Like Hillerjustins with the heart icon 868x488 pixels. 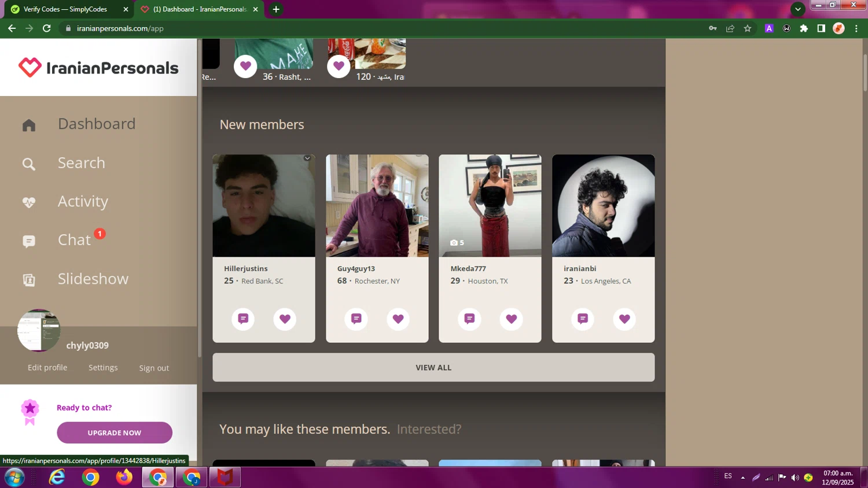coord(285,319)
